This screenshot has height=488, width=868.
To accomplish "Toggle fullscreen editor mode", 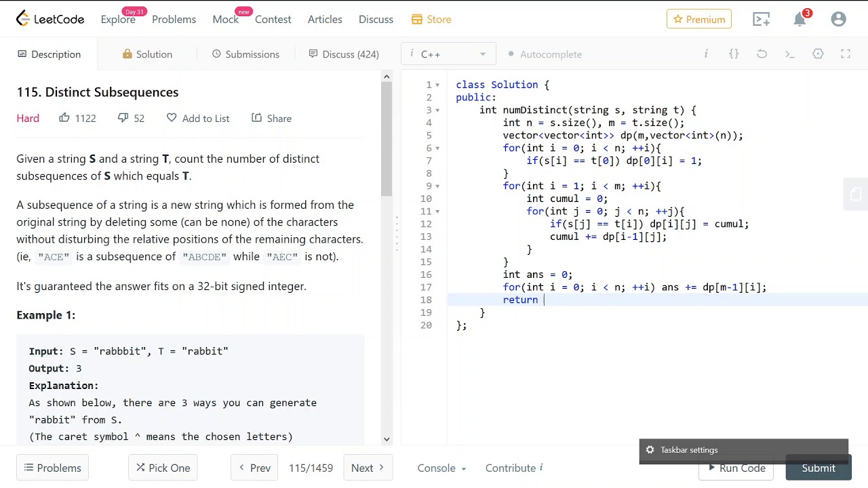I will [846, 54].
